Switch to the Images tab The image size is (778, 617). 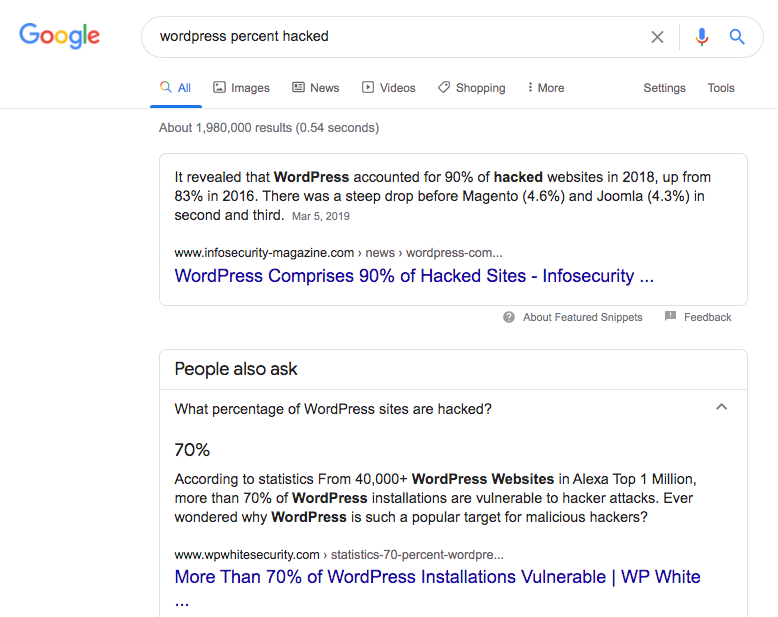241,88
